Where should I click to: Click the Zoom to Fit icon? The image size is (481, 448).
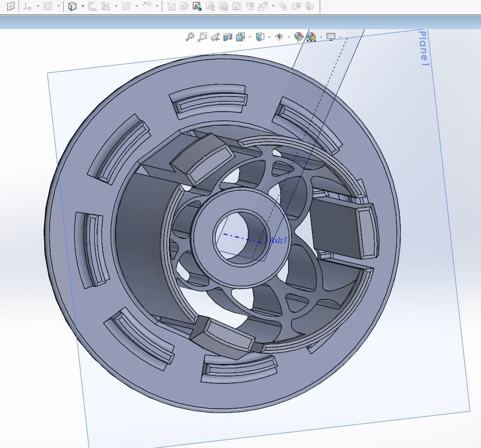pos(190,37)
